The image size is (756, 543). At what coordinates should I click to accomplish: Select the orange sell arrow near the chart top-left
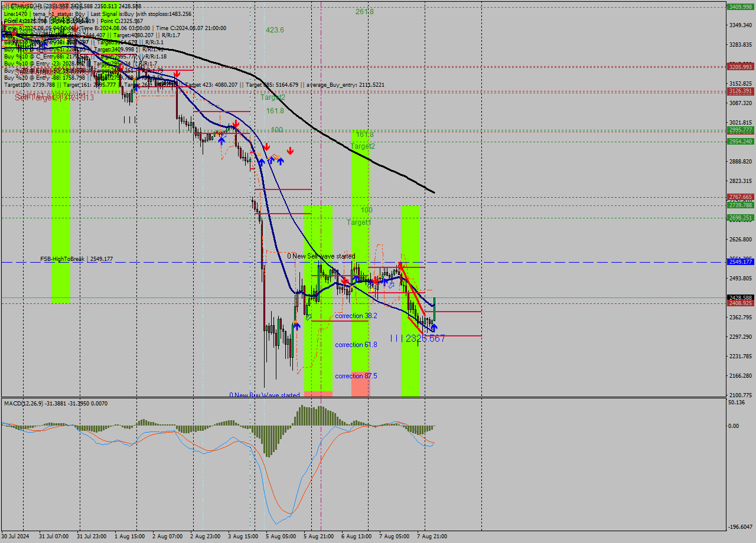click(x=14, y=34)
